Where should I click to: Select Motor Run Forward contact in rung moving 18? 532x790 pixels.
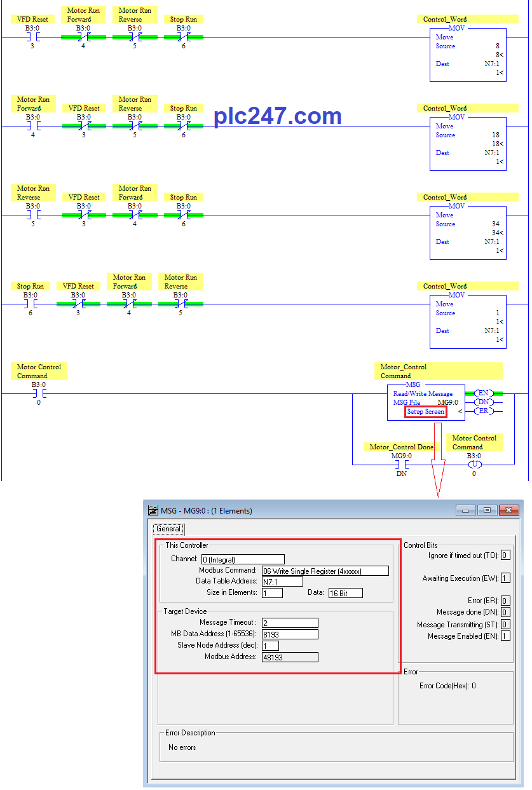(x=33, y=126)
